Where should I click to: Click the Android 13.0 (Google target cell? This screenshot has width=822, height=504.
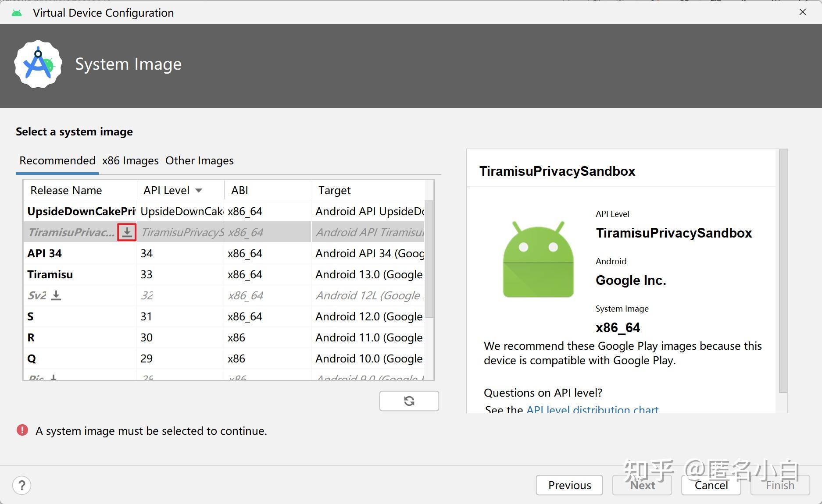pyautogui.click(x=368, y=275)
